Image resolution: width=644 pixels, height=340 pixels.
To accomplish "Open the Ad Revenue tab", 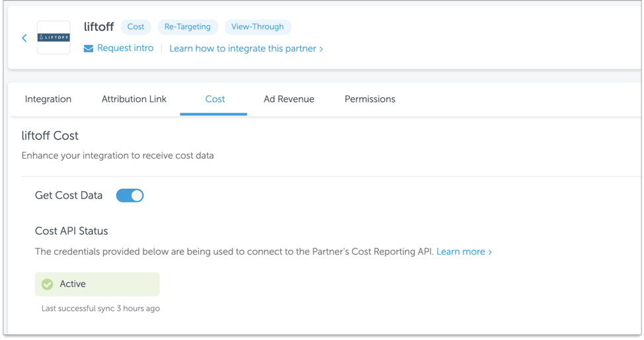I will pyautogui.click(x=289, y=99).
